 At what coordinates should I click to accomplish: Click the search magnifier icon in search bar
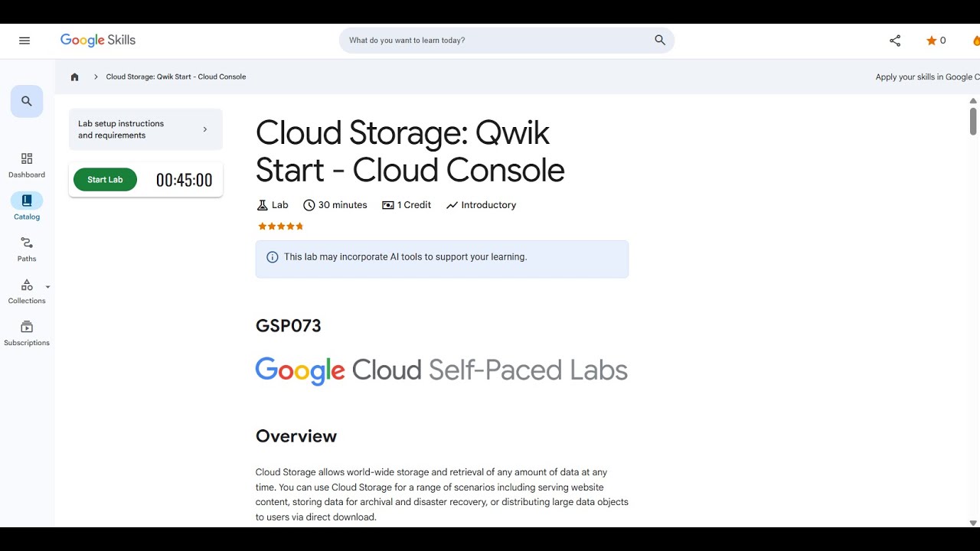pyautogui.click(x=660, y=41)
